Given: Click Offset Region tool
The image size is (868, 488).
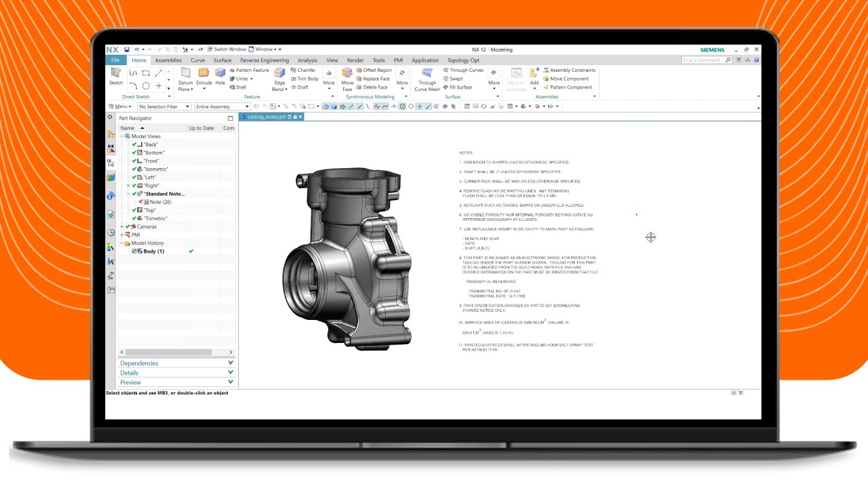Looking at the screenshot, I should (x=374, y=70).
